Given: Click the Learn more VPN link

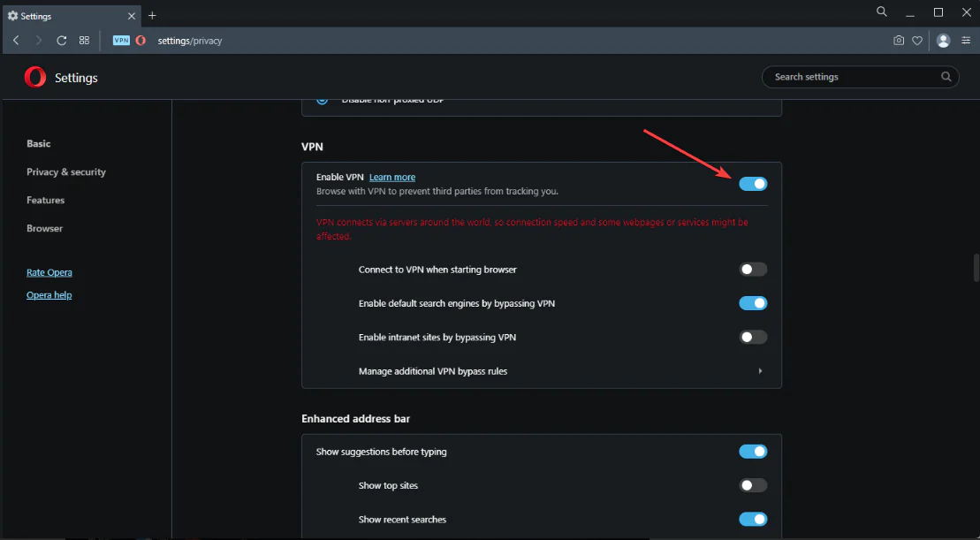Looking at the screenshot, I should click(392, 178).
